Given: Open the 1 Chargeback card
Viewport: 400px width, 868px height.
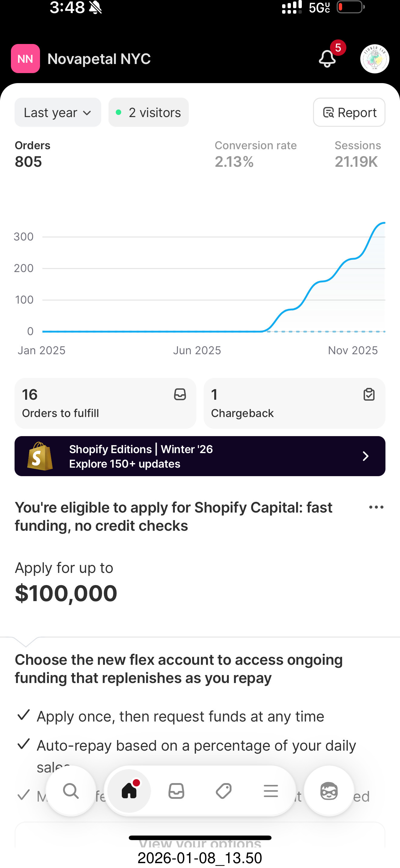Looking at the screenshot, I should tap(295, 403).
